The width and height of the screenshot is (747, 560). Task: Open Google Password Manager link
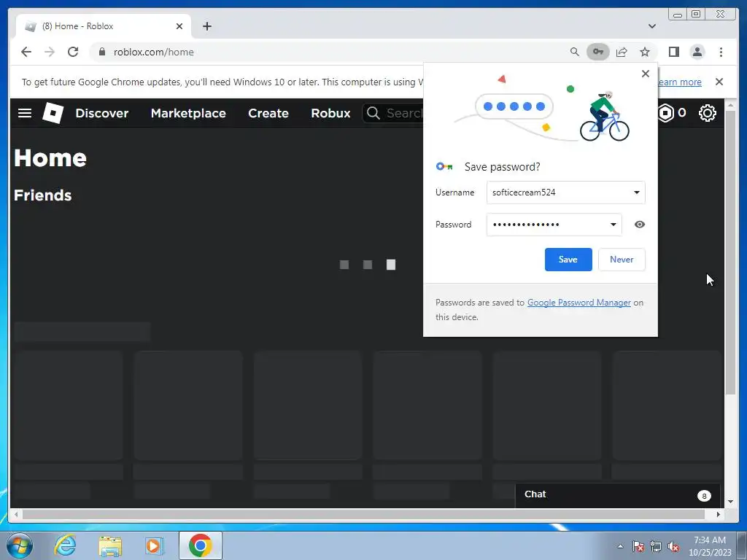pos(578,303)
